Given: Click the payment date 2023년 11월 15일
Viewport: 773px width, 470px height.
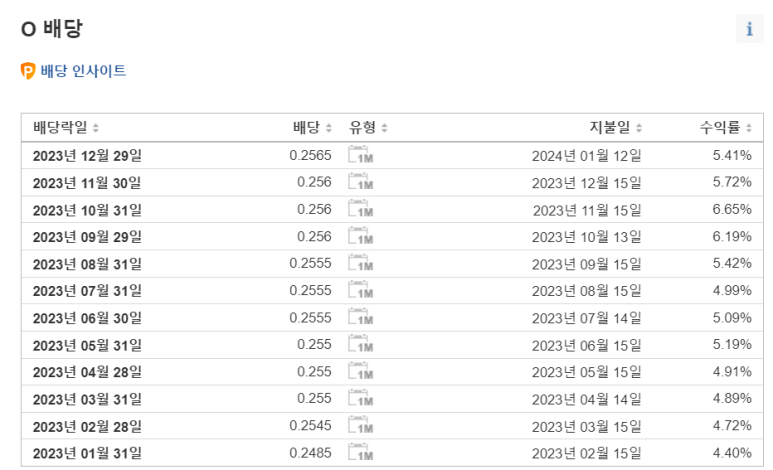Looking at the screenshot, I should tap(587, 210).
